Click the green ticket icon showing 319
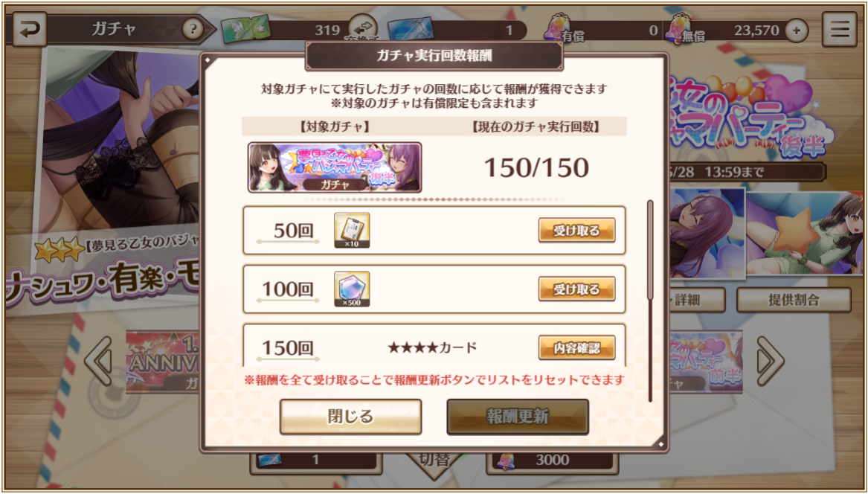Image resolution: width=868 pixels, height=494 pixels. [x=245, y=29]
